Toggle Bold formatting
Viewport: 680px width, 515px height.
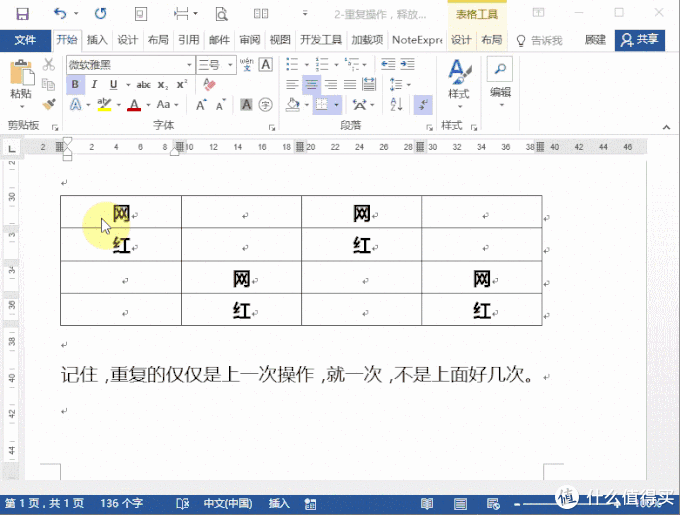click(x=75, y=85)
